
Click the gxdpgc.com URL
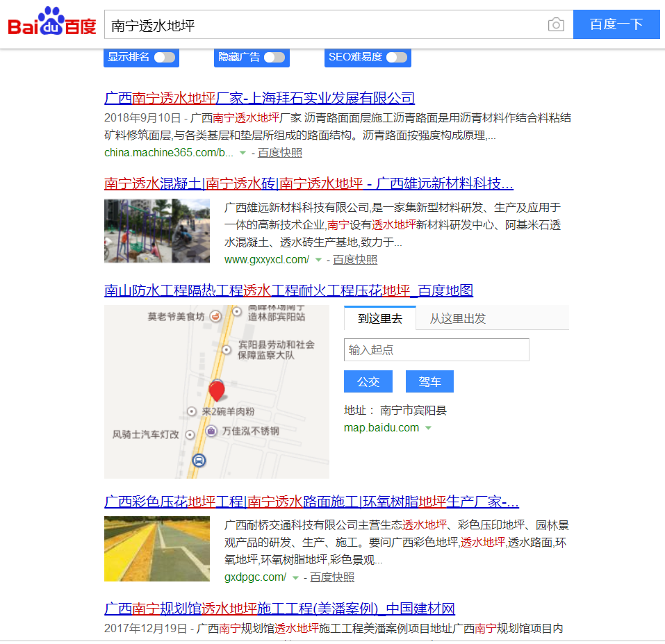click(x=255, y=577)
